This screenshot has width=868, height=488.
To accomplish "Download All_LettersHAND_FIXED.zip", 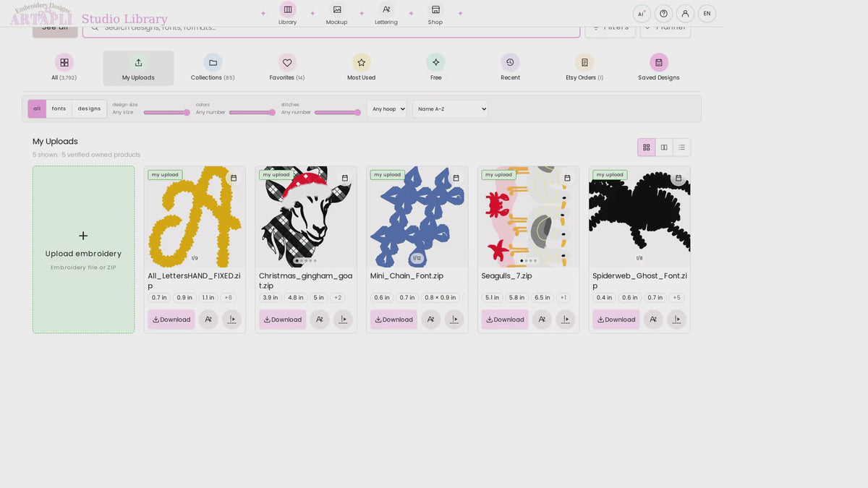I will 171,320.
